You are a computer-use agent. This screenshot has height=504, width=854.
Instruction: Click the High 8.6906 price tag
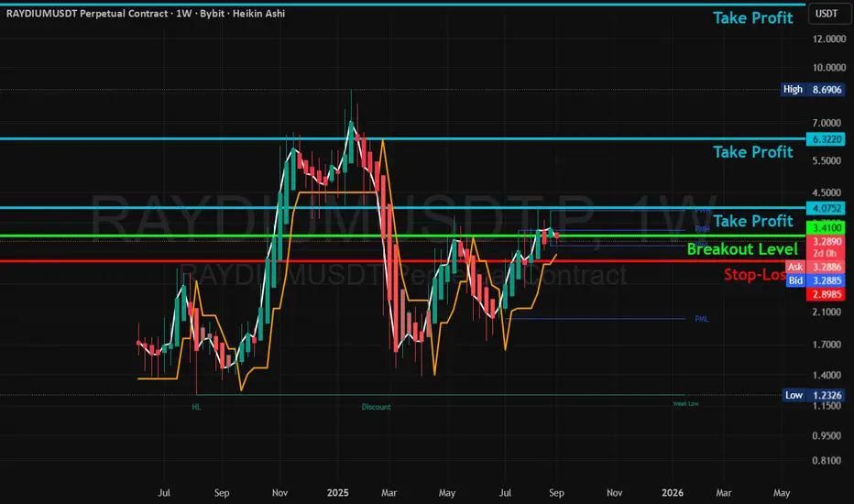pos(813,90)
